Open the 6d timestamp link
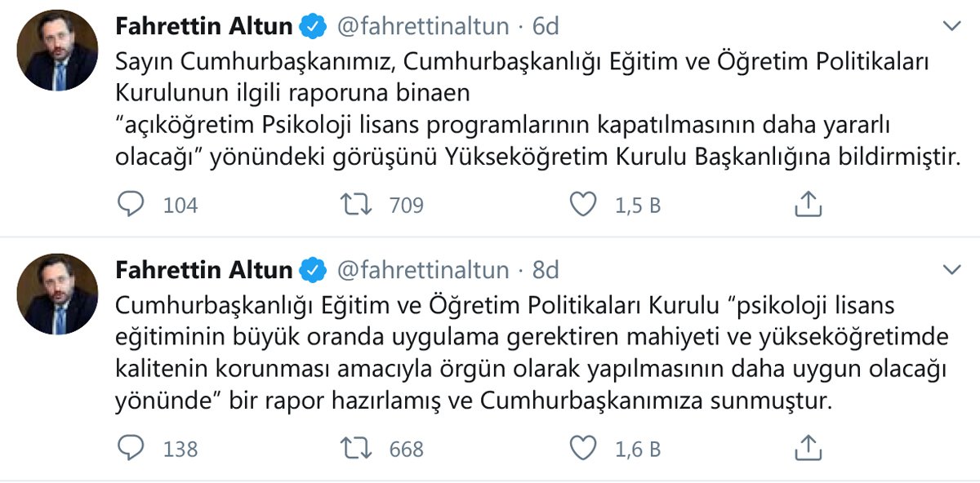 click(x=546, y=26)
